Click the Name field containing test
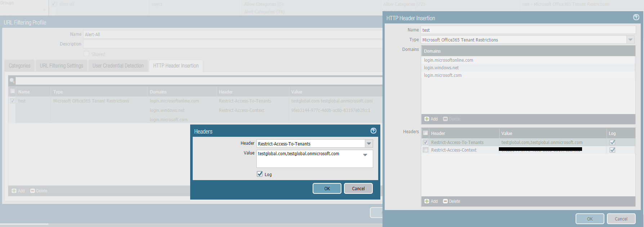Image resolution: width=644 pixels, height=227 pixels. 528,30
